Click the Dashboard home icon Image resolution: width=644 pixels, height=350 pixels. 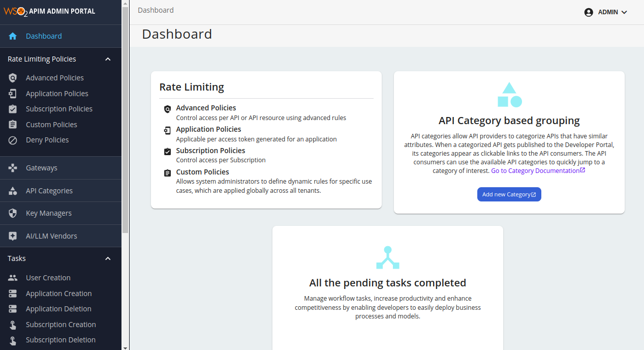[13, 36]
